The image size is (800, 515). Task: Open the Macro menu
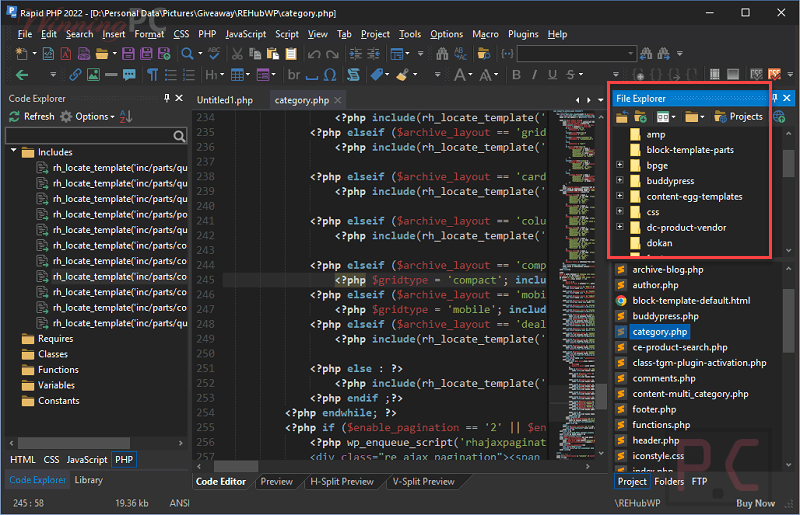coord(485,34)
